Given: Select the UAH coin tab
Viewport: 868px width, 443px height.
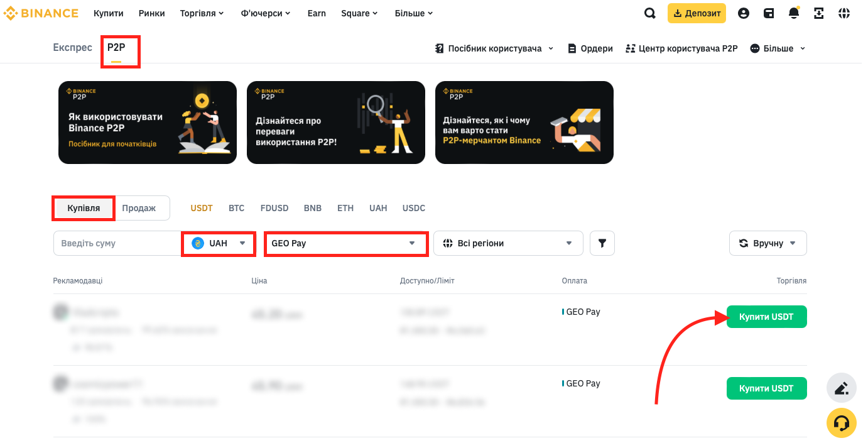Looking at the screenshot, I should [378, 208].
